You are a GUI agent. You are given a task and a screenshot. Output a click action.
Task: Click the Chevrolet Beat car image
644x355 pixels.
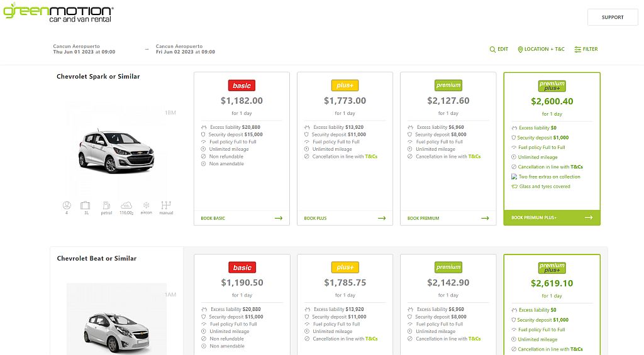[116, 332]
